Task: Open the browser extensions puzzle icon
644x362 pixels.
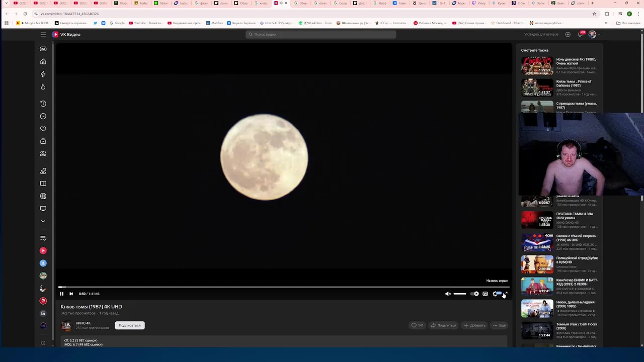Action: [x=607, y=14]
